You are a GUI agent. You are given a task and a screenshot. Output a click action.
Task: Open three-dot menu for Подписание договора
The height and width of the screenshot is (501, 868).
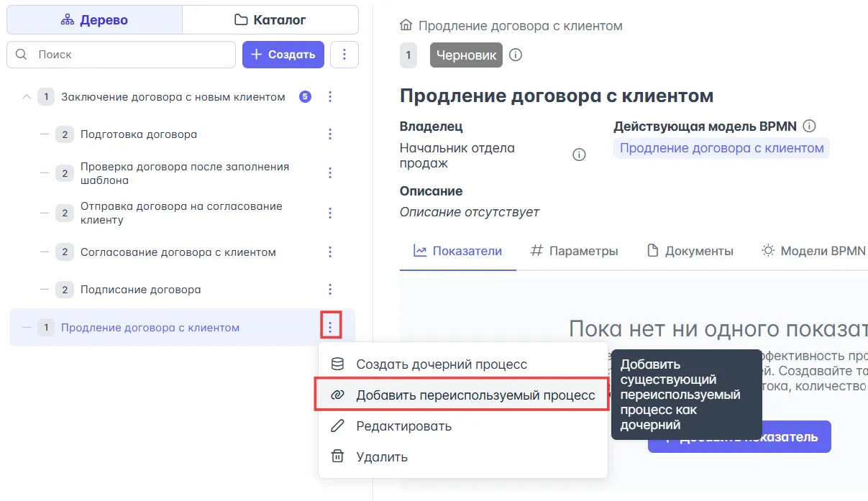click(x=330, y=290)
